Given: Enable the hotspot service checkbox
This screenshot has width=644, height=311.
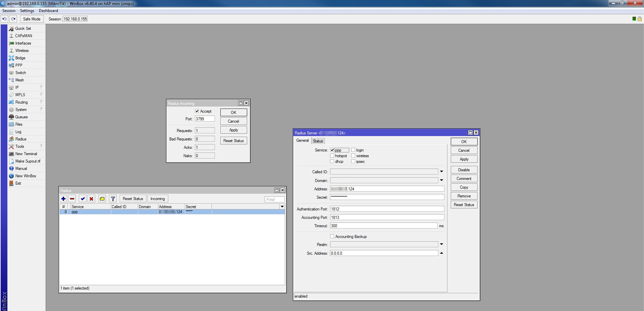Looking at the screenshot, I should [332, 156].
